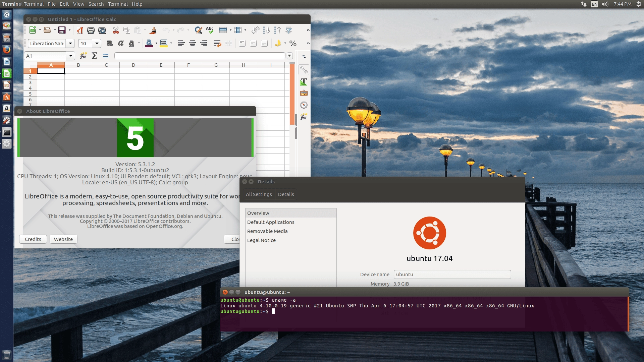Screen dimensions: 644x362
Task: Open the Search menu in top bar
Action: [x=96, y=4]
